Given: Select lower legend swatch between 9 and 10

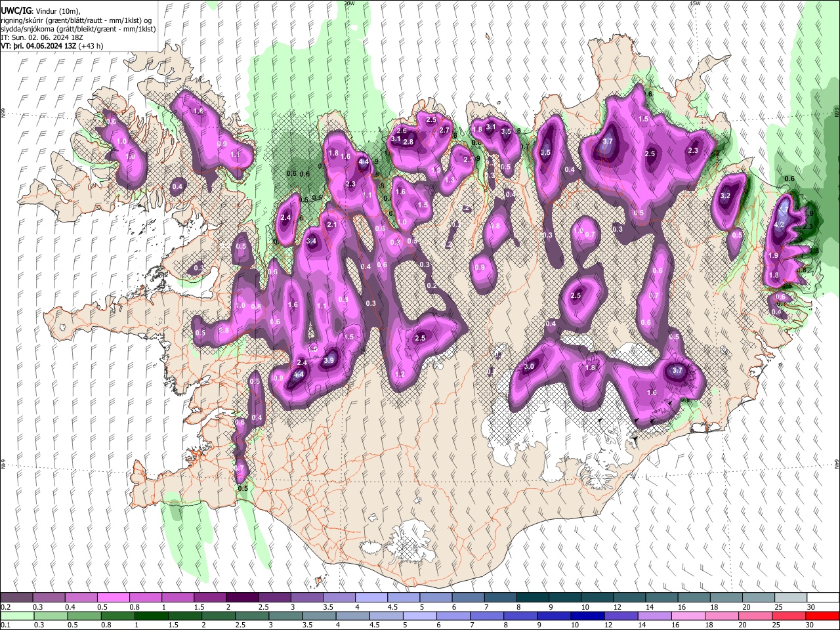Looking at the screenshot, I should (x=554, y=616).
